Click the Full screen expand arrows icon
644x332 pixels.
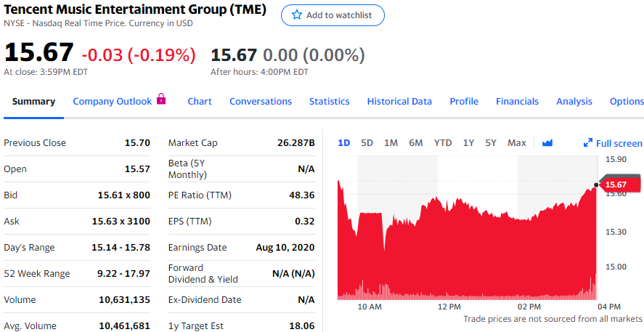point(588,143)
